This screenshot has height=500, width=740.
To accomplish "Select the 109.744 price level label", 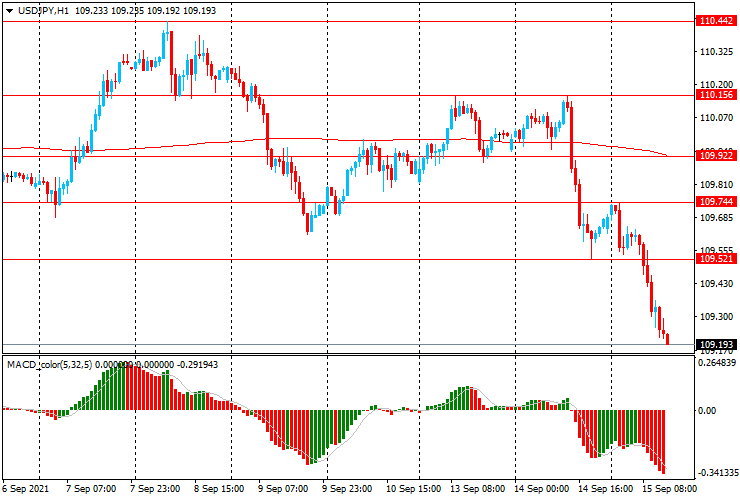I will pyautogui.click(x=716, y=202).
